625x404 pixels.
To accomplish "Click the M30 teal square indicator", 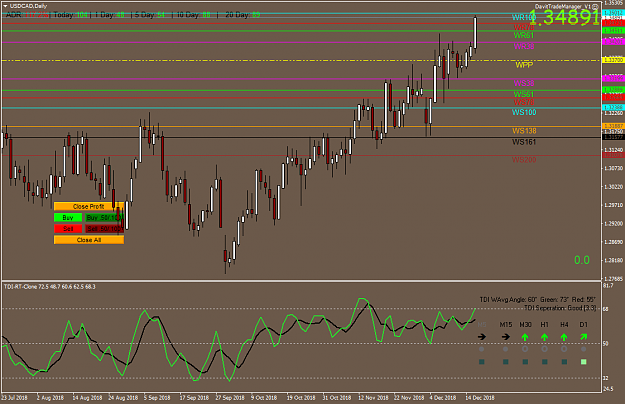I will 525,362.
